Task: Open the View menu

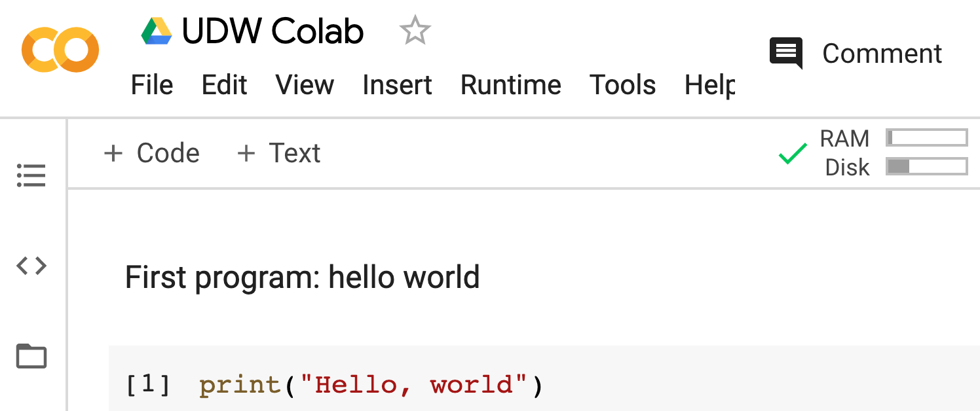Action: pos(305,85)
